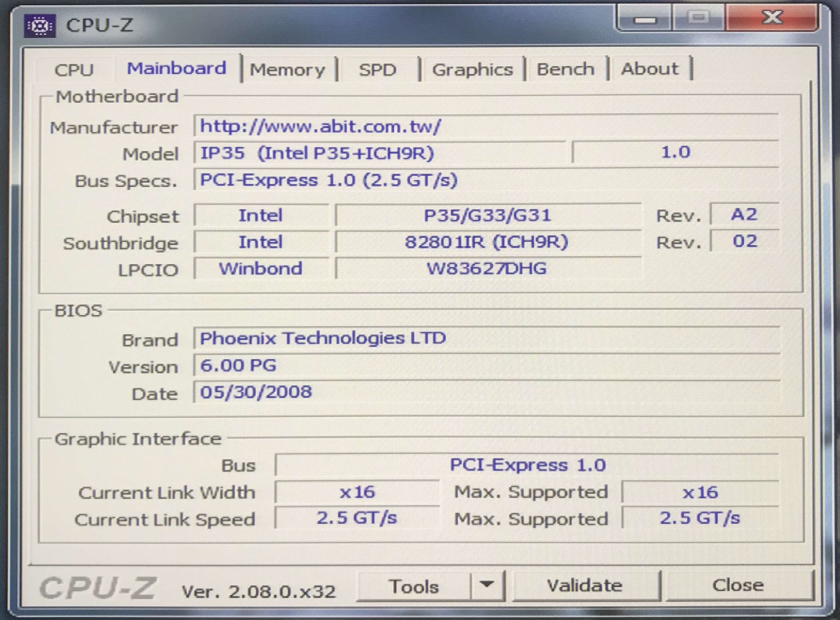Image resolution: width=840 pixels, height=620 pixels.
Task: Click the Current Link Speed field
Action: pyautogui.click(x=357, y=518)
